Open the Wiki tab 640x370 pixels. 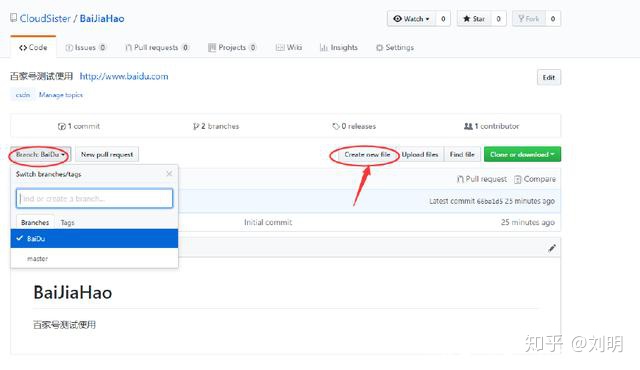click(289, 47)
